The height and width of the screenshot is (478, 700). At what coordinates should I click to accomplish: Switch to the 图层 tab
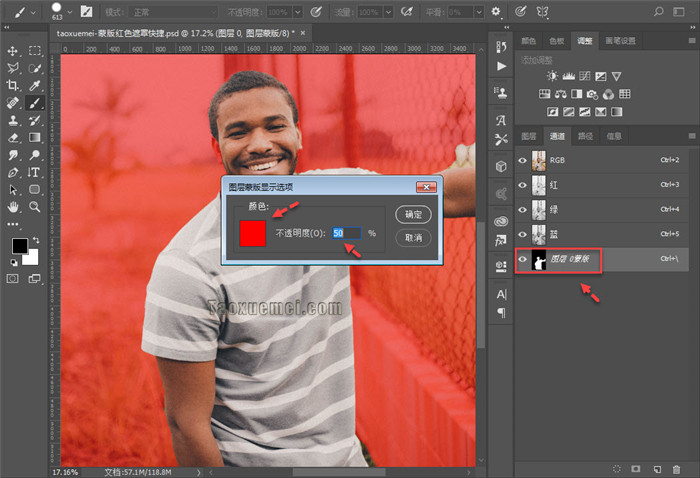[530, 136]
